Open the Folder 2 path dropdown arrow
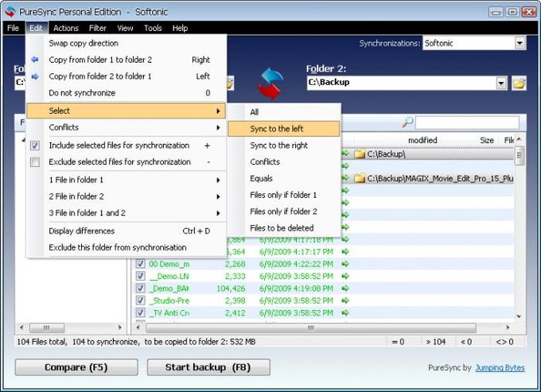 click(501, 83)
